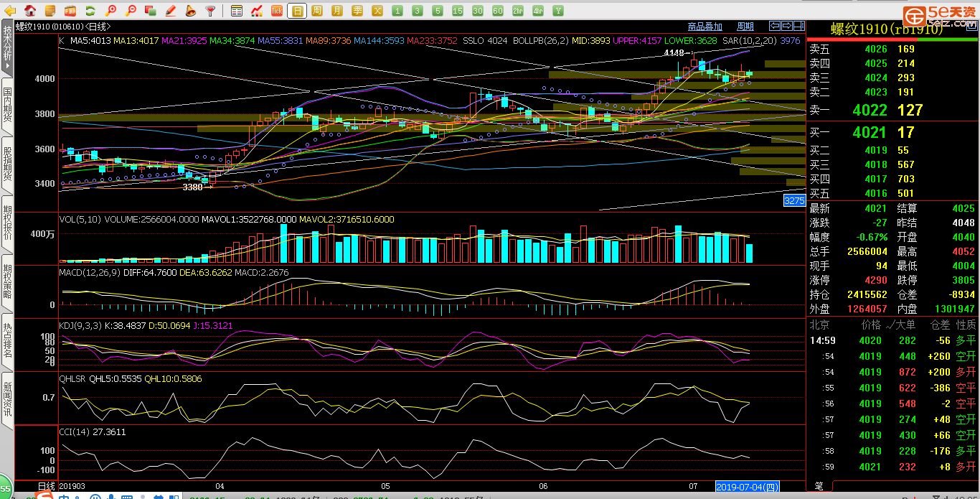Click the horn alert icon

point(191,11)
